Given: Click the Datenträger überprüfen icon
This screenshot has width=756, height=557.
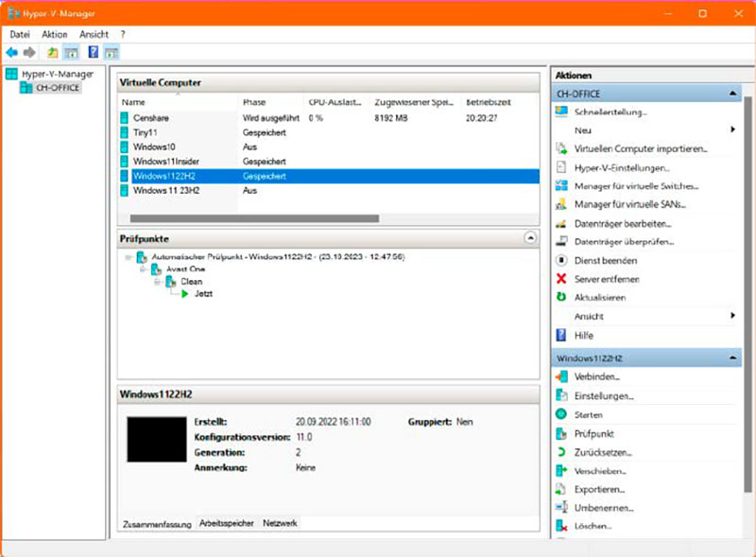Looking at the screenshot, I should tap(561, 241).
